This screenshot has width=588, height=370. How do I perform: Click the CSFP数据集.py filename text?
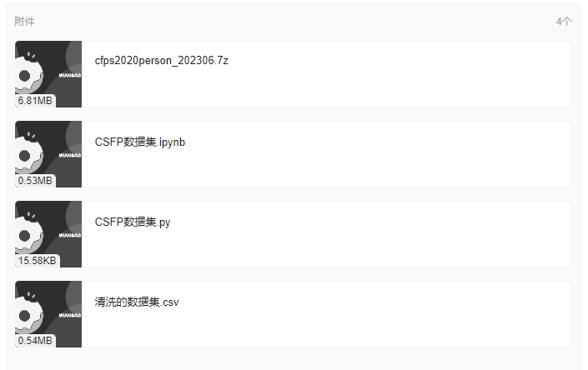pyautogui.click(x=133, y=222)
